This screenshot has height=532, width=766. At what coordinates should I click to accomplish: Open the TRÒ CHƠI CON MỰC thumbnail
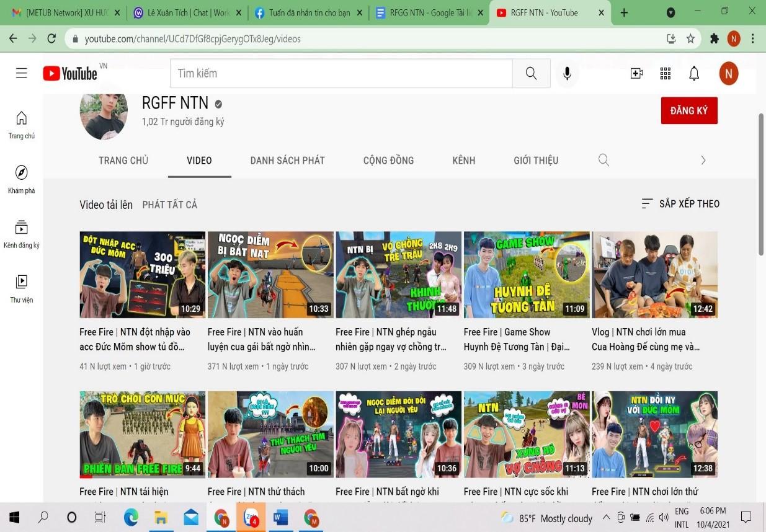[x=143, y=434]
